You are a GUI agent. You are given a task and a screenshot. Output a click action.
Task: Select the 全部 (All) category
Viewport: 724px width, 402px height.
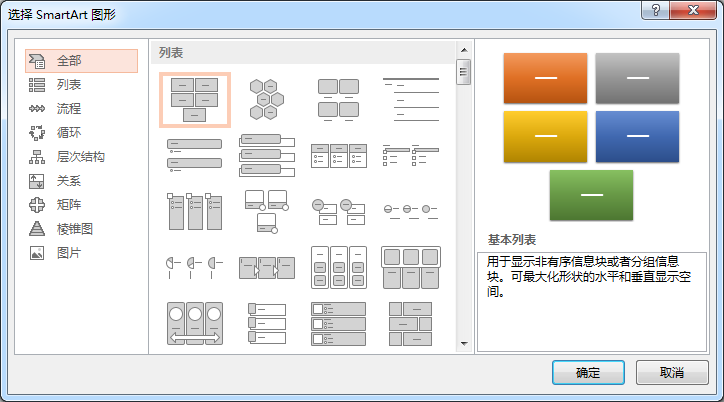[81, 61]
